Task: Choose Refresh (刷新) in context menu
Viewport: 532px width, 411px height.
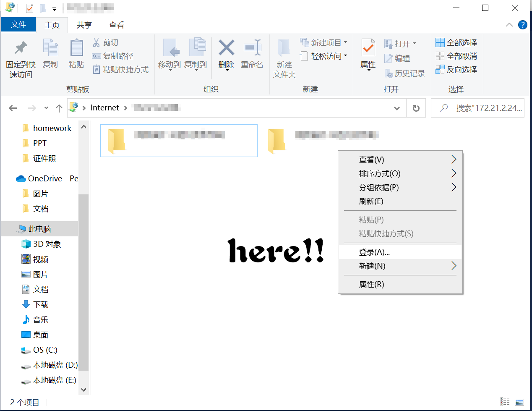Action: click(400, 201)
